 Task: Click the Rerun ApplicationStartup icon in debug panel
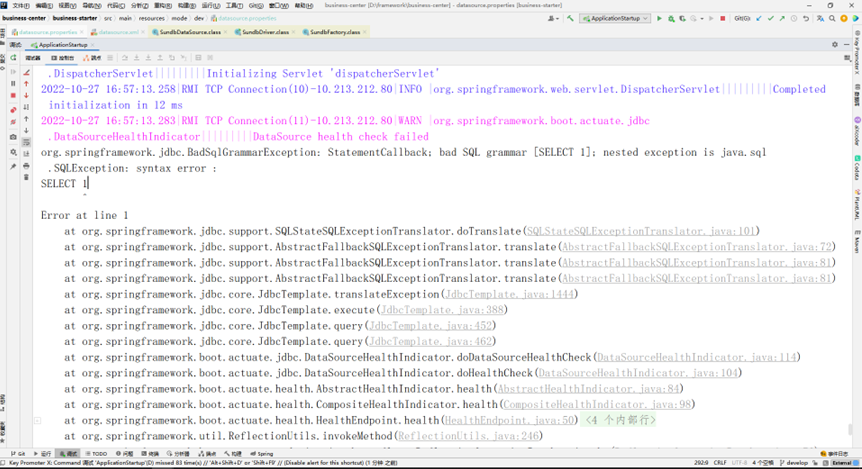click(x=13, y=58)
